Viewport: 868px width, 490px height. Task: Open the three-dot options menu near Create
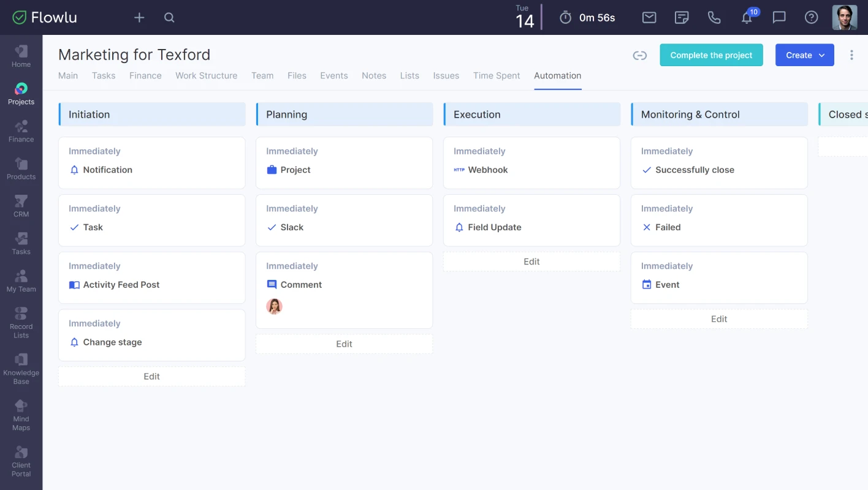(851, 55)
